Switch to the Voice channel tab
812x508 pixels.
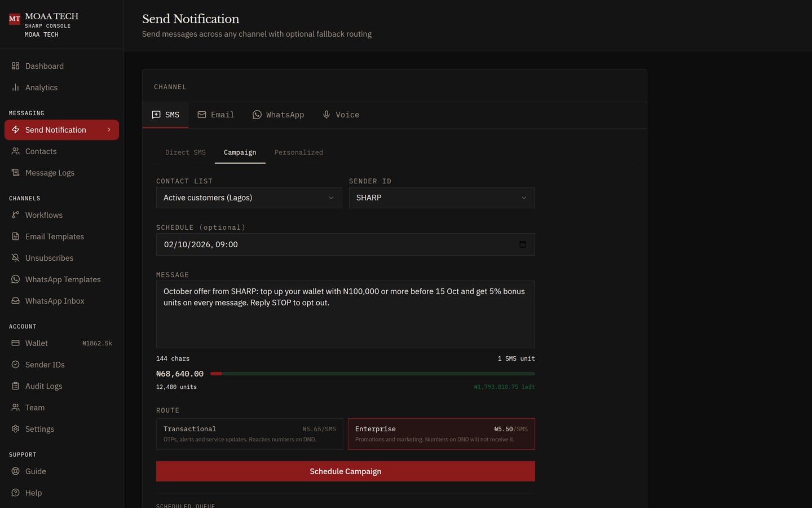pos(341,115)
